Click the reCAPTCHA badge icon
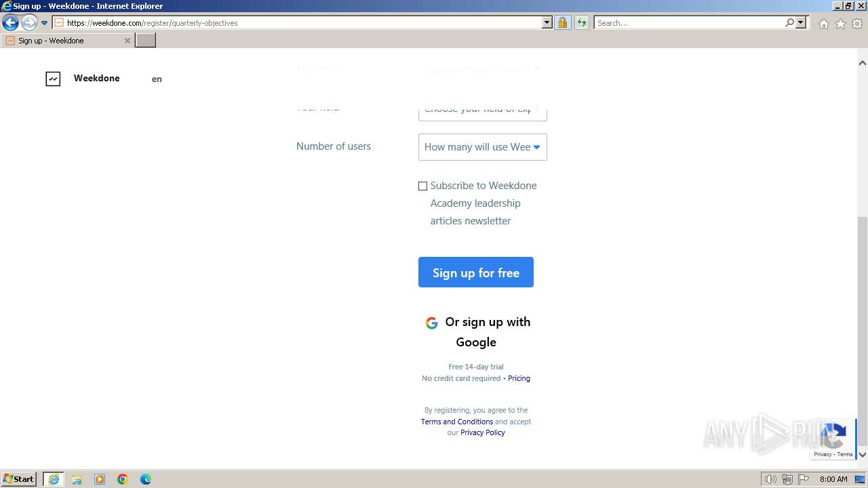Viewport: 868px width, 488px height. tap(833, 439)
